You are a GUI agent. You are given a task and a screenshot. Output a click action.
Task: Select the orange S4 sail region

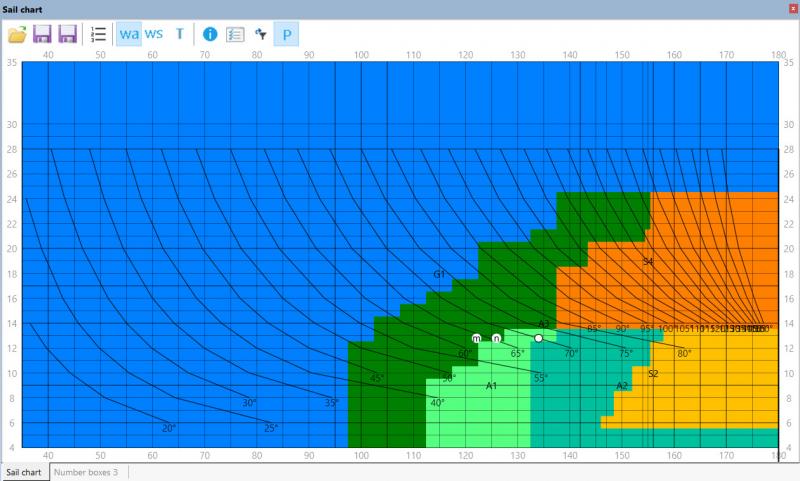(700, 250)
